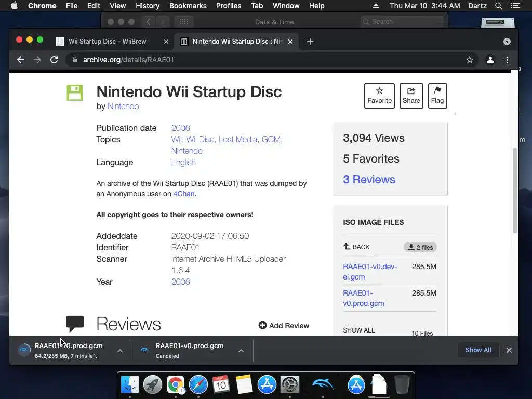532x399 pixels.
Task: Share the Nintendo Wii Startup Disc item
Action: pyautogui.click(x=411, y=96)
